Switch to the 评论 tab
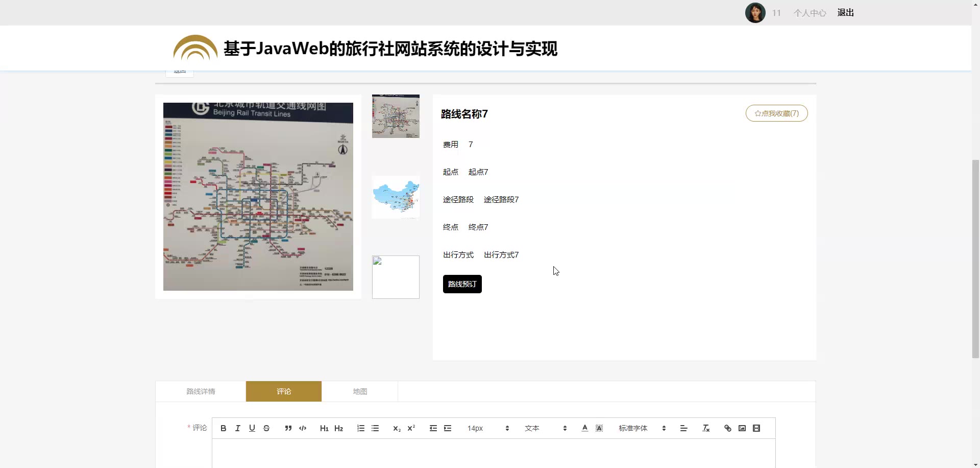980x468 pixels. [x=284, y=391]
